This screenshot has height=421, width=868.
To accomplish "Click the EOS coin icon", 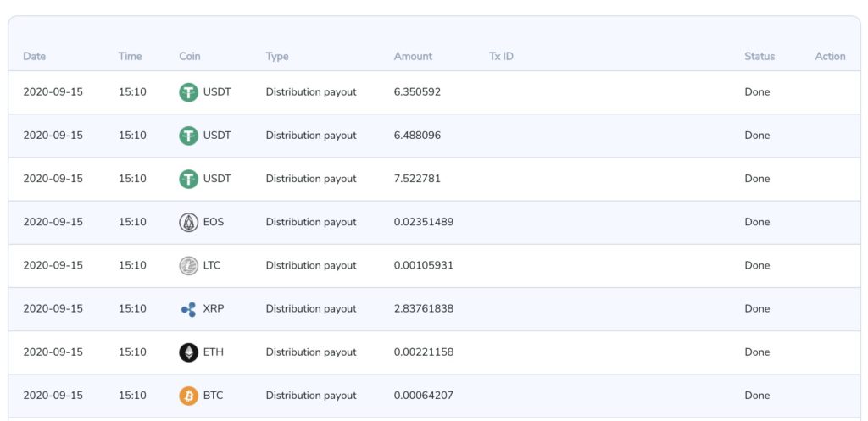I will click(x=188, y=222).
